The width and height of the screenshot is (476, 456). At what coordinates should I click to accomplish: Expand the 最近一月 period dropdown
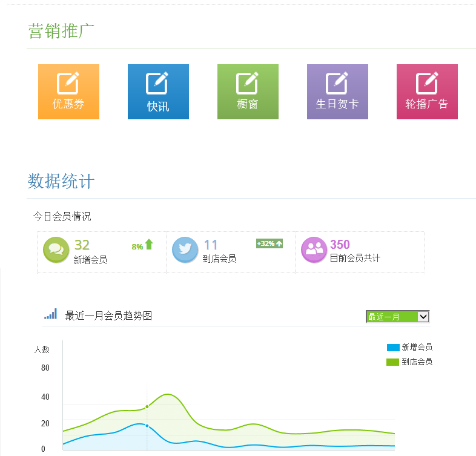coord(398,317)
